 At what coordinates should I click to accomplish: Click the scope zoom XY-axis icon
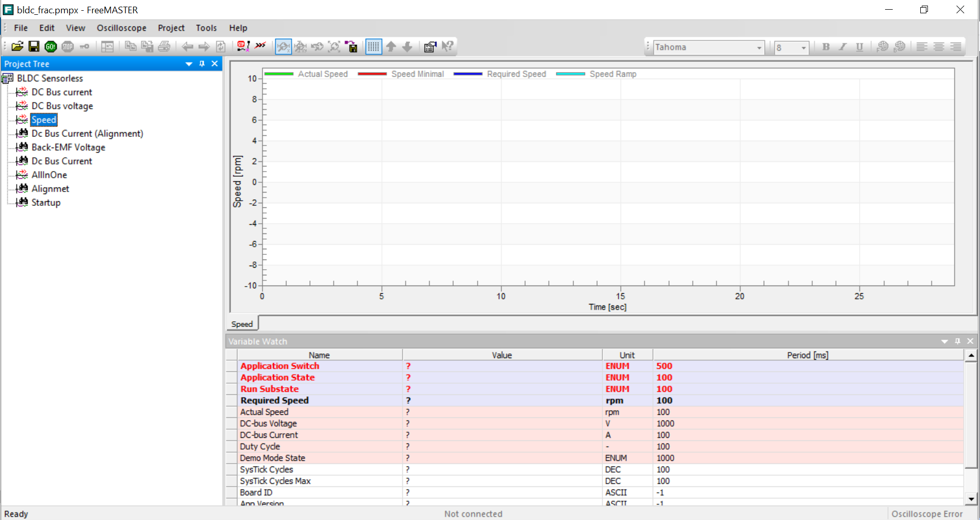pos(301,46)
